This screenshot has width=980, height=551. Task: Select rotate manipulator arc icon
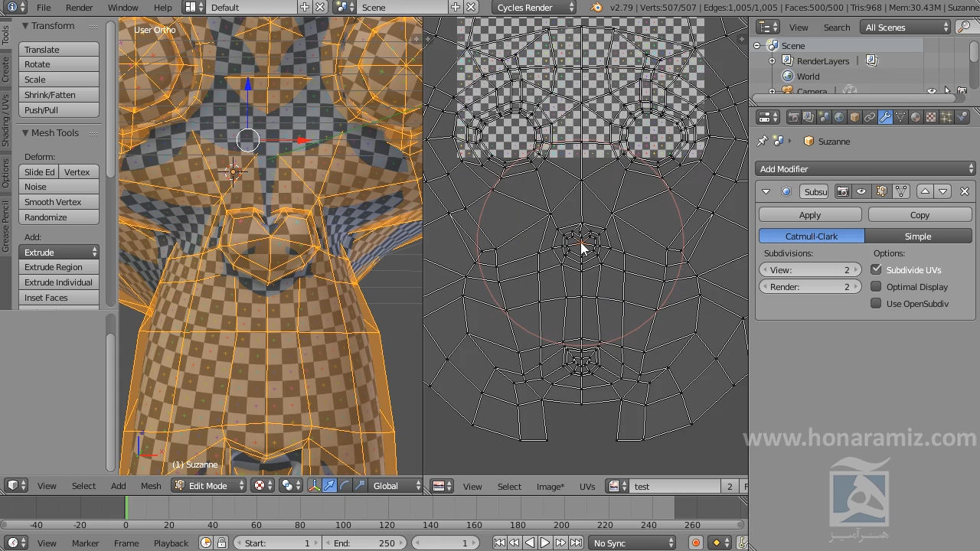tap(345, 486)
